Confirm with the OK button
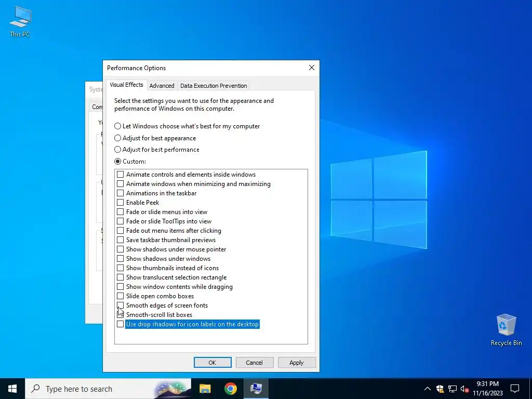The width and height of the screenshot is (532, 399). pos(212,362)
